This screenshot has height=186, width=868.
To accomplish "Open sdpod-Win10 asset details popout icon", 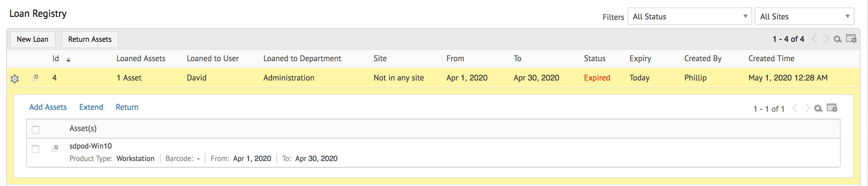I will pos(55,148).
